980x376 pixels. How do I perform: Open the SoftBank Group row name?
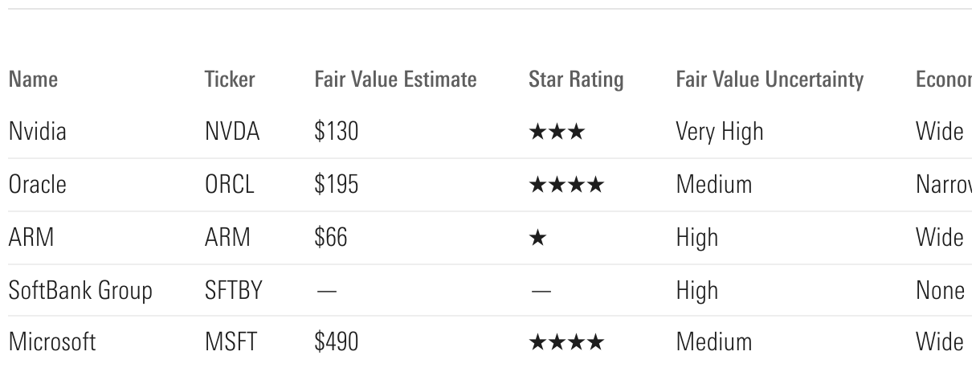click(x=80, y=291)
